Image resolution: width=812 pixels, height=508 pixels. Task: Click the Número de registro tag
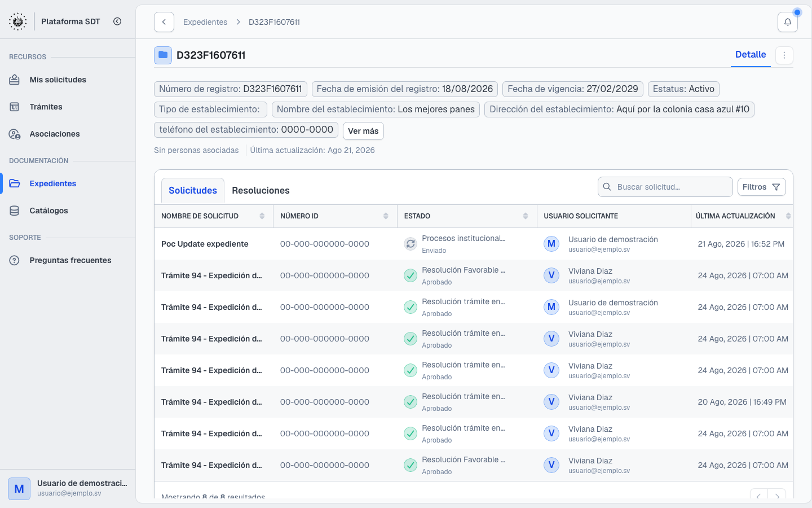[231, 89]
